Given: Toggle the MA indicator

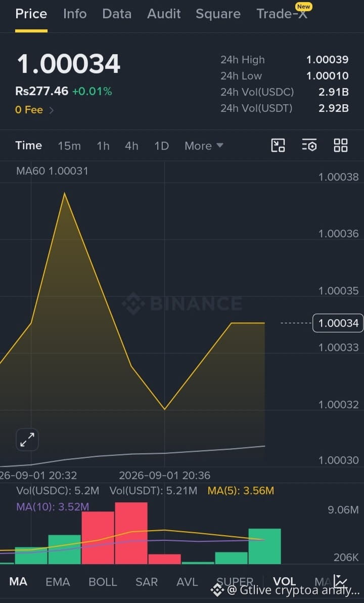Looking at the screenshot, I should coord(18,581).
